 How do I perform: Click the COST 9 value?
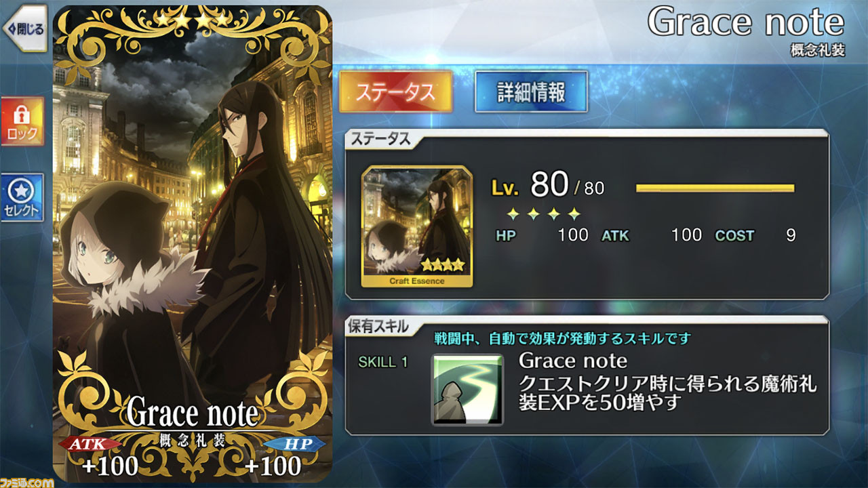(755, 236)
